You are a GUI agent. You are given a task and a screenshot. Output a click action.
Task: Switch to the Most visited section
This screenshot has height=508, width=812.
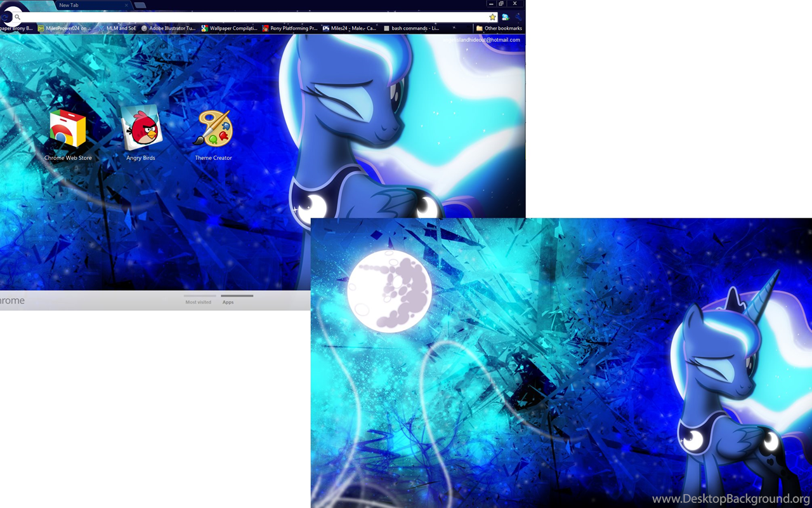pyautogui.click(x=199, y=300)
